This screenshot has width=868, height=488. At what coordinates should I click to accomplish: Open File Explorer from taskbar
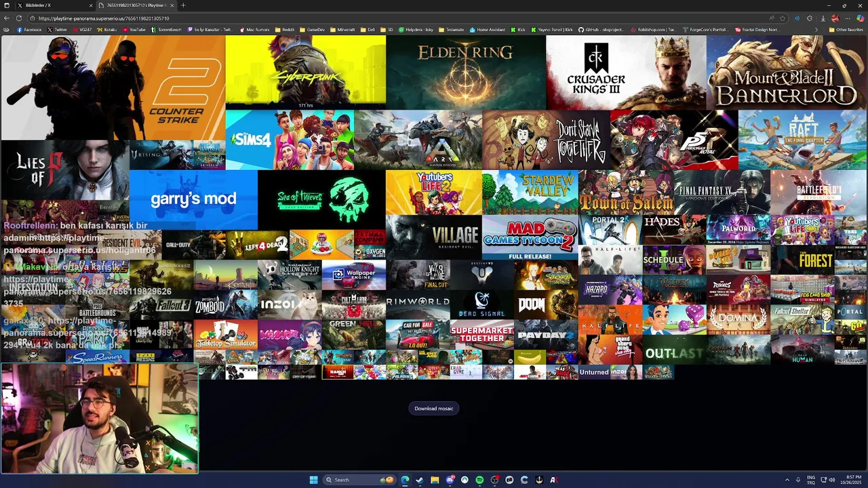(435, 480)
